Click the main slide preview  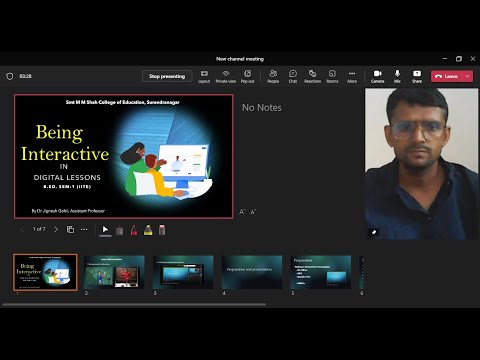point(124,156)
